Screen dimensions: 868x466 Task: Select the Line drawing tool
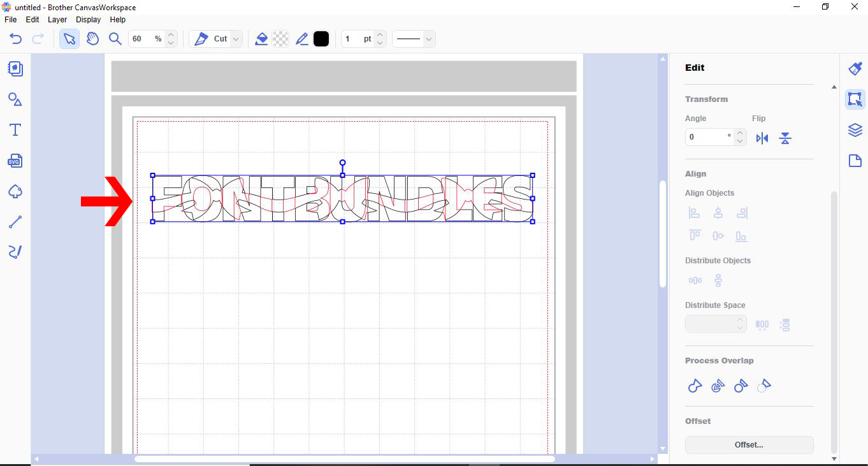point(15,221)
